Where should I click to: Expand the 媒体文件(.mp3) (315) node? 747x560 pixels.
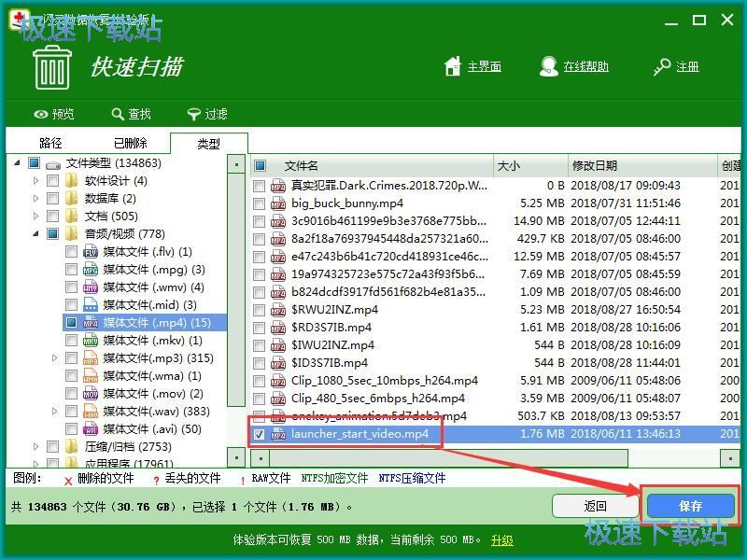pyautogui.click(x=54, y=358)
